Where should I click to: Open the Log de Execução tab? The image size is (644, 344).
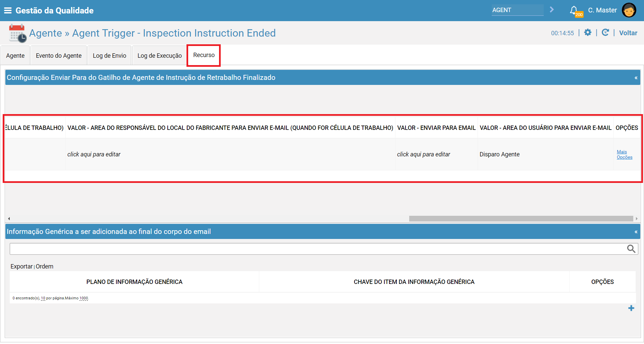pyautogui.click(x=160, y=56)
